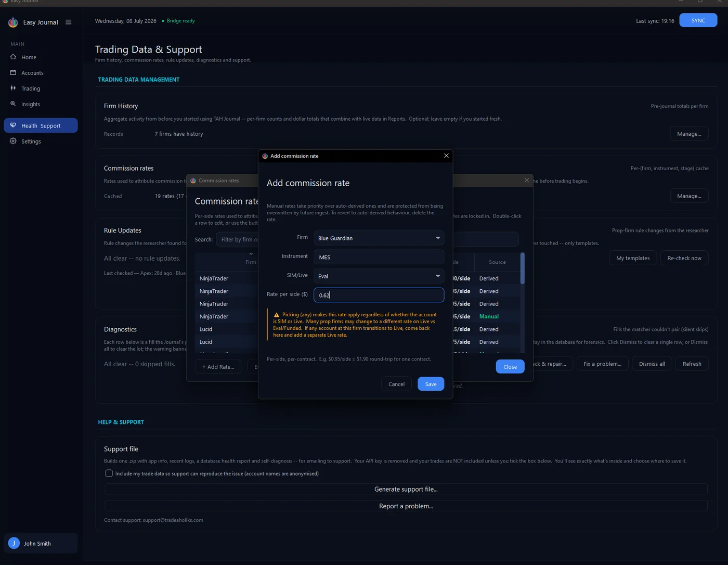Screen dimensions: 728x565
Task: Open Manage... for Firm History
Action: [x=689, y=134]
